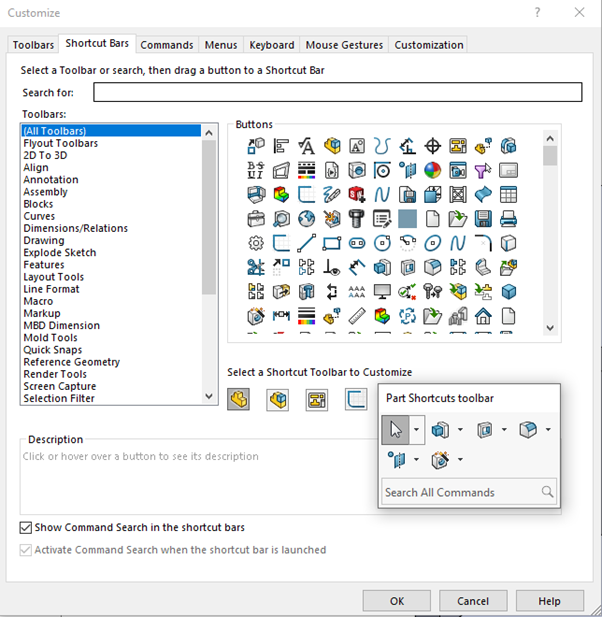Click into the Search for text field
The height and width of the screenshot is (617, 602).
click(337, 93)
